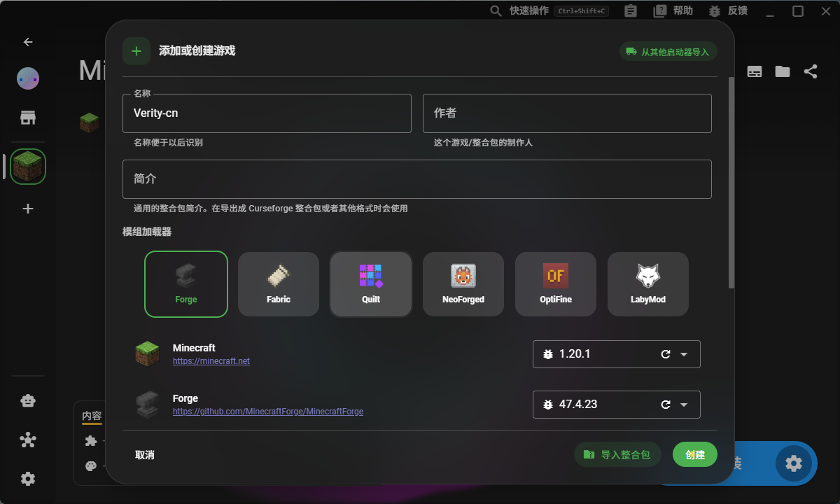
Task: Select the grass block instance in sidebar
Action: click(x=28, y=167)
